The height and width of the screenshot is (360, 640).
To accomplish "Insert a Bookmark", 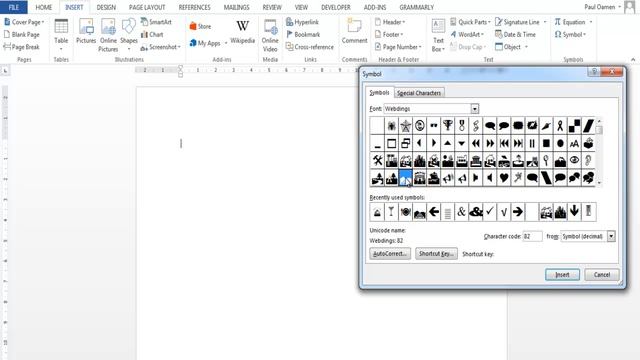I will pyautogui.click(x=303, y=35).
